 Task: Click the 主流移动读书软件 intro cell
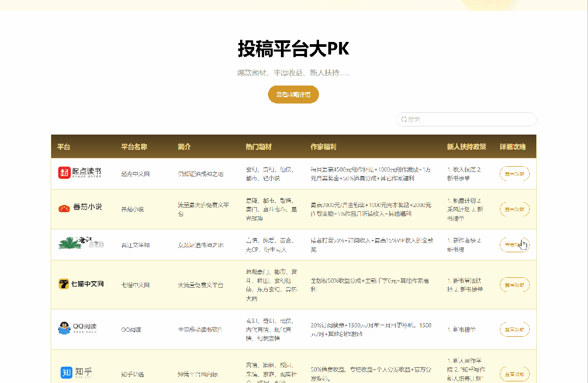click(200, 330)
